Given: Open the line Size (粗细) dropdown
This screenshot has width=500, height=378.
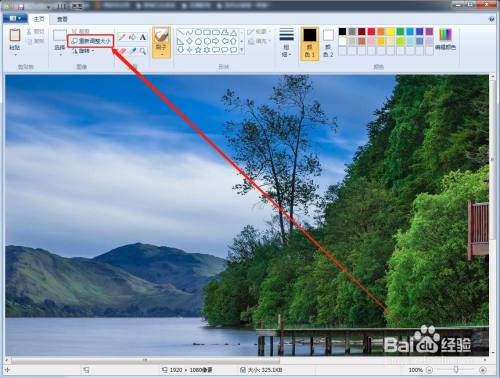Looking at the screenshot, I should tap(286, 43).
